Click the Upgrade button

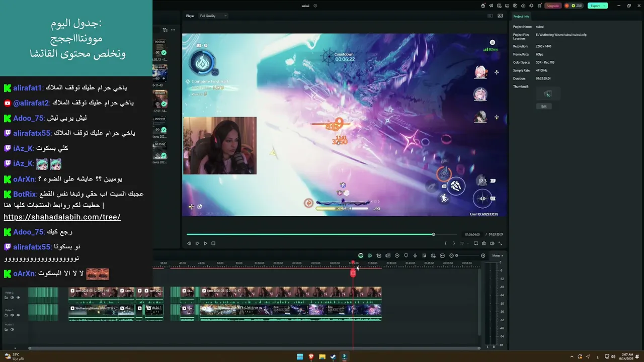tap(553, 6)
